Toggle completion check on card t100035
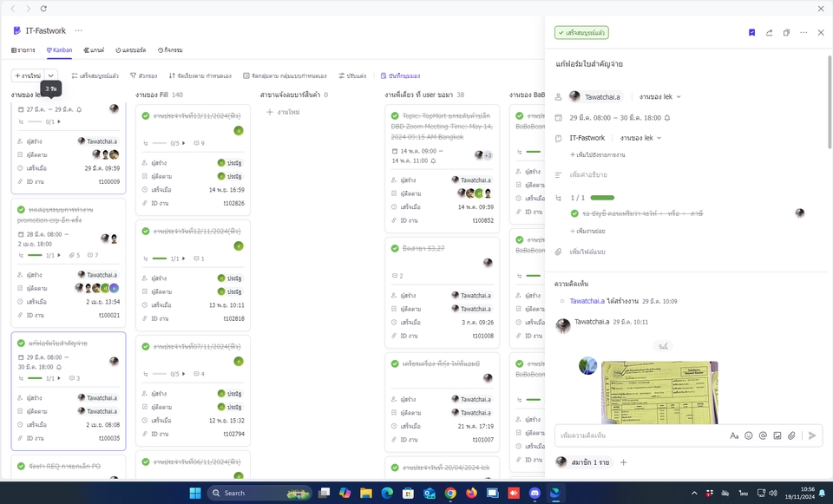 pyautogui.click(x=21, y=343)
